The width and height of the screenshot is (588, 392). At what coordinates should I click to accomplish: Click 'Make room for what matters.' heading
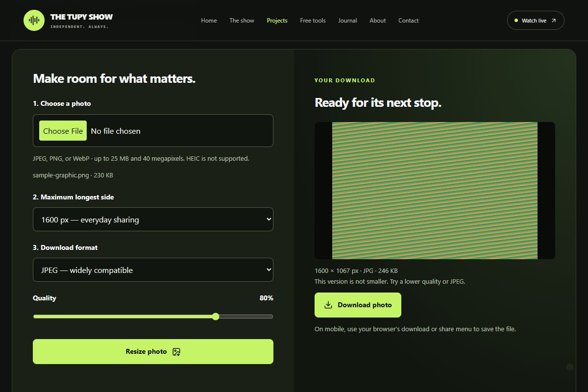click(x=114, y=79)
